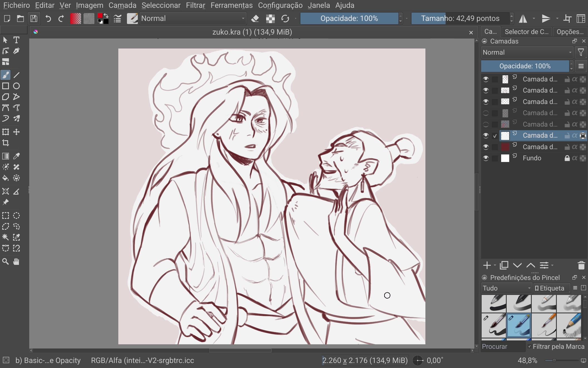Toggle eraser mode
Image resolution: width=588 pixels, height=368 pixels.
pos(255,19)
